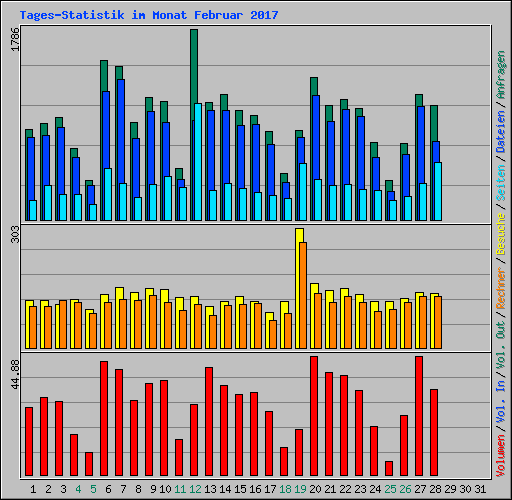The width and height of the screenshot is (512, 500).
Task: Click the blue Dateien bar for day 20
Action: 316,137
